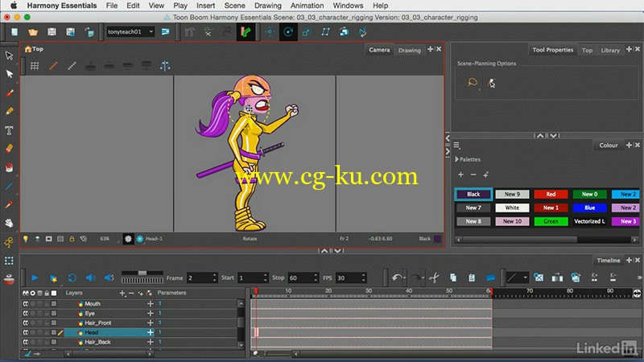The height and width of the screenshot is (362, 644).
Task: Select the Line tool
Action: pos(9,186)
